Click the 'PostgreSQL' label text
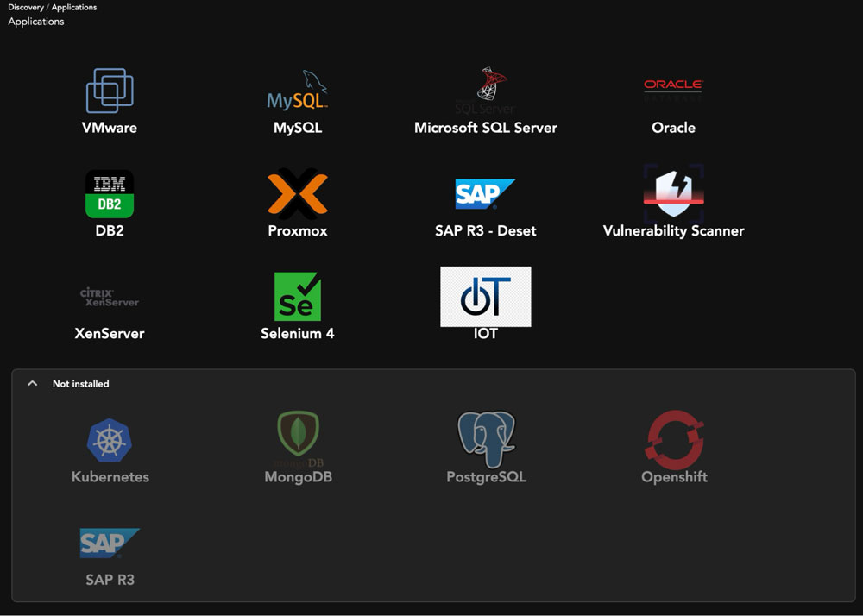 [487, 476]
